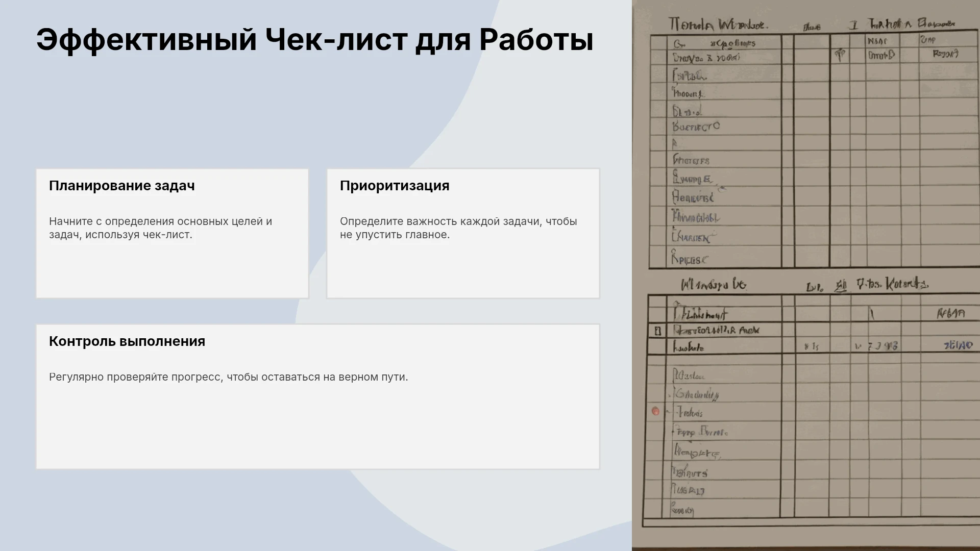980x551 pixels.
Task: Click the red dot marker in the checklist photo
Action: coord(656,411)
